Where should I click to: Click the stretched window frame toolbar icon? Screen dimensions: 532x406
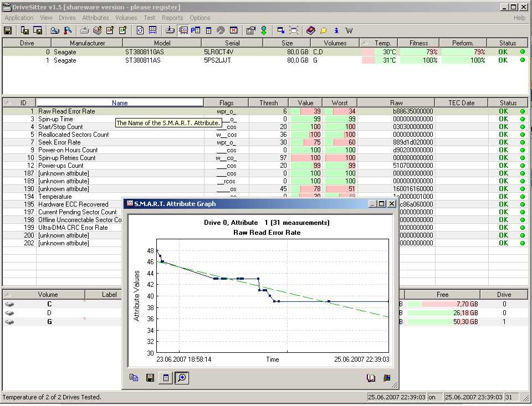click(x=294, y=30)
